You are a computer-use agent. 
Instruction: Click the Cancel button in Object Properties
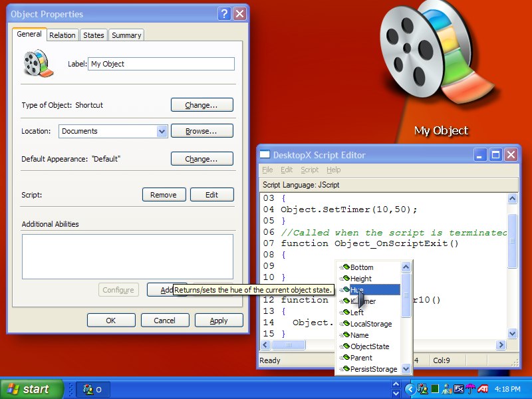(164, 321)
